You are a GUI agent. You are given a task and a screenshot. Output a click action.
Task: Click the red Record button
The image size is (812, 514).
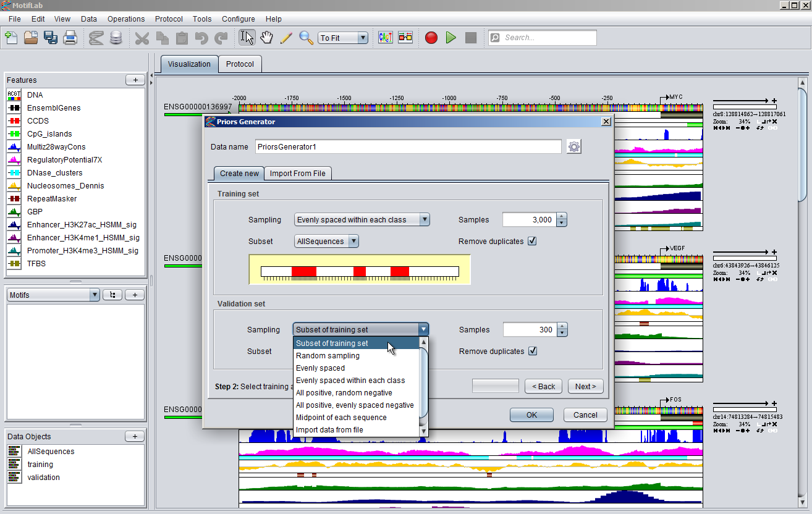pos(431,38)
